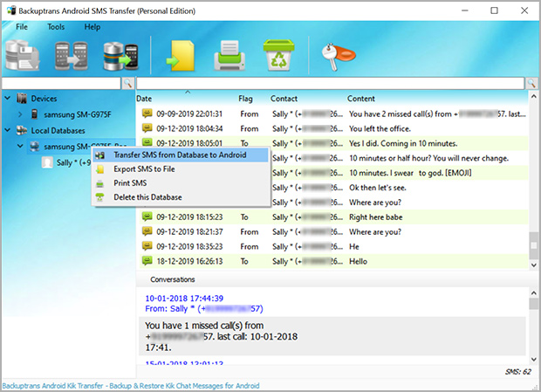This screenshot has width=541, height=392.
Task: Sort messages by Content column header
Action: click(361, 99)
